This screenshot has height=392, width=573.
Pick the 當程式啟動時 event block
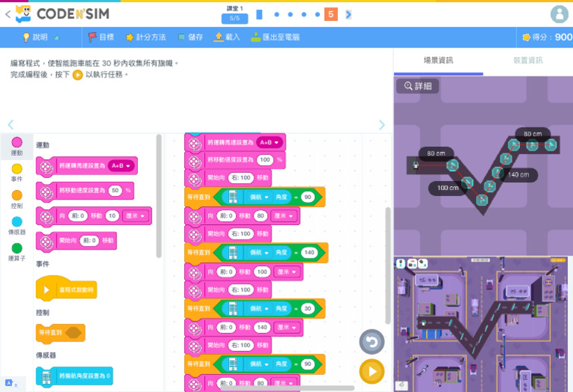66,289
